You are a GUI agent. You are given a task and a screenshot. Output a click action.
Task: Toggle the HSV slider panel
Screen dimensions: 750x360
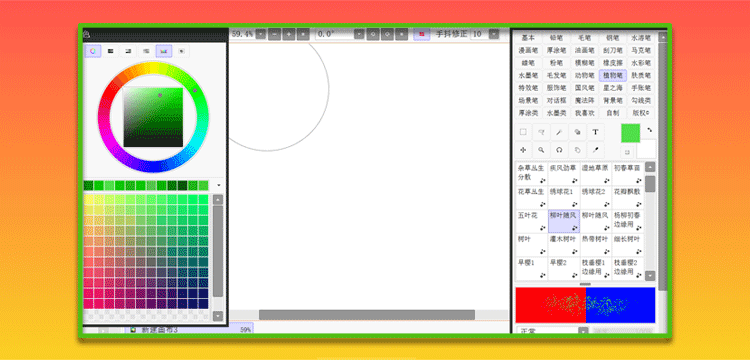click(x=128, y=51)
